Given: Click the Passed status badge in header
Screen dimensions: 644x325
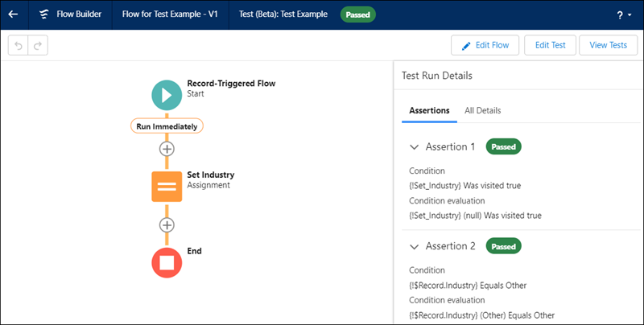Looking at the screenshot, I should (x=358, y=14).
